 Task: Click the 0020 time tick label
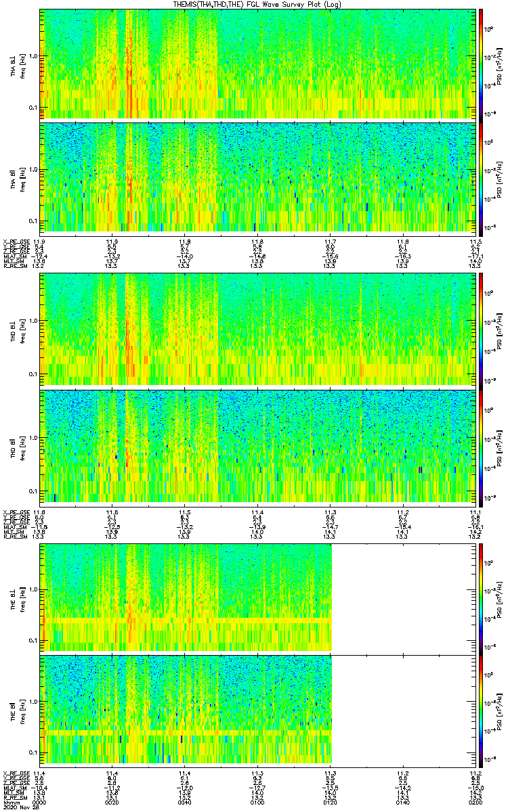tap(112, 803)
